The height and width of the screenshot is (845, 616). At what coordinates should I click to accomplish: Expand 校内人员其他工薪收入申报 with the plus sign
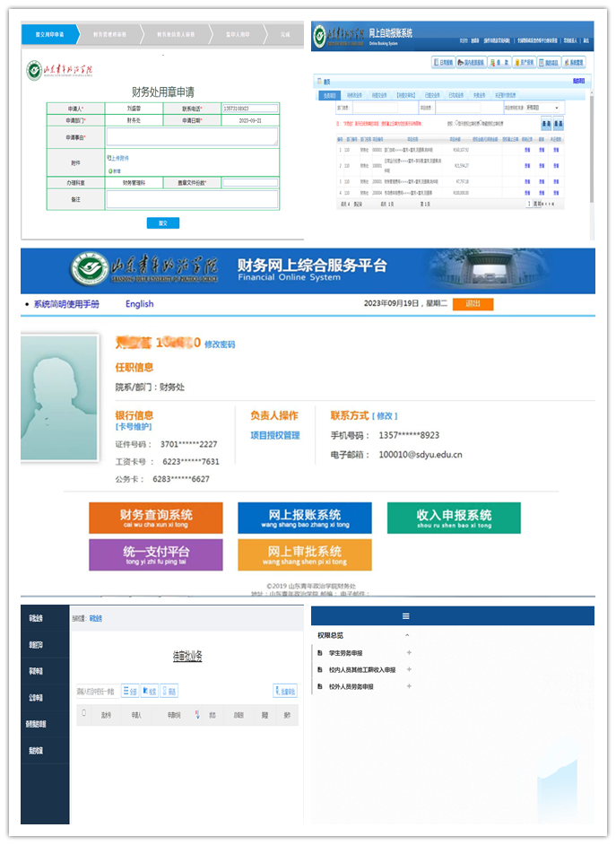tap(409, 670)
